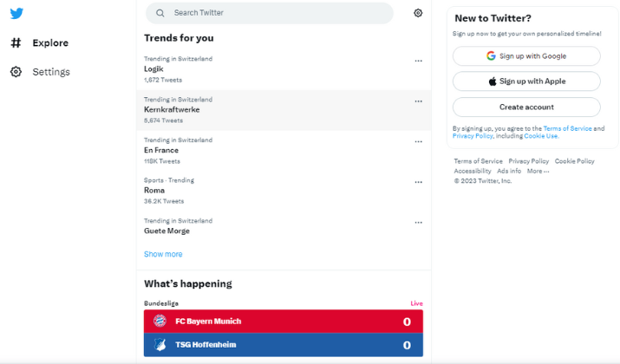This screenshot has width=620, height=364.
Task: Open Cookie Use link
Action: point(541,136)
